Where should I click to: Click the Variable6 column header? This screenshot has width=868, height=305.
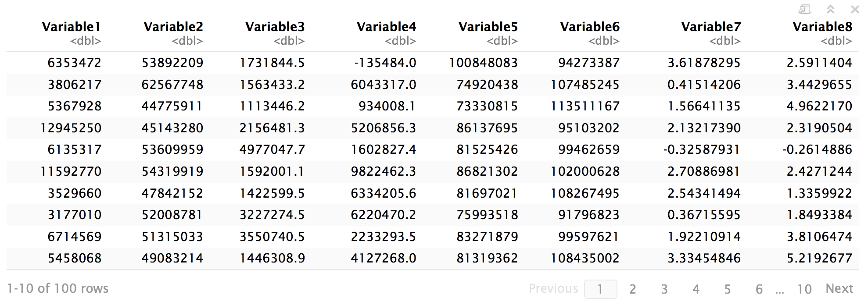click(590, 27)
